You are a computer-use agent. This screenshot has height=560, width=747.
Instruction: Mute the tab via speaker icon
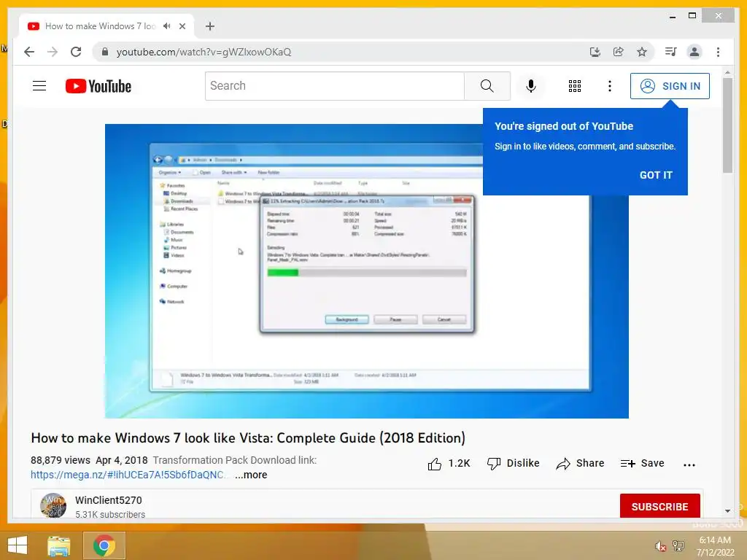tap(166, 26)
